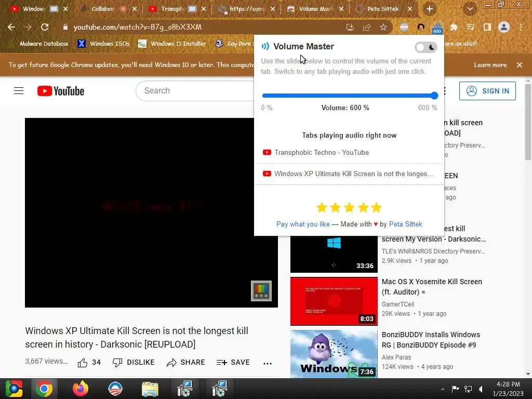Click the DISLIKE button
Image resolution: width=532 pixels, height=399 pixels.
(134, 362)
